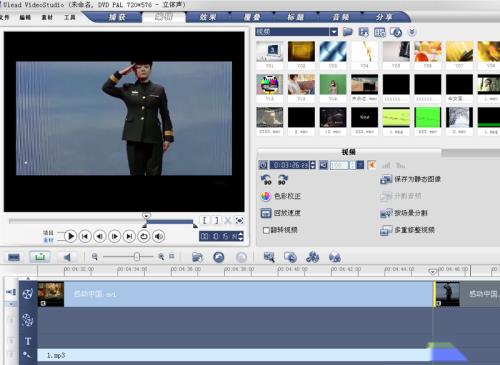Screen dimensions: 500x365
Task: Fit project in timeline window icon
Action: tap(172, 256)
